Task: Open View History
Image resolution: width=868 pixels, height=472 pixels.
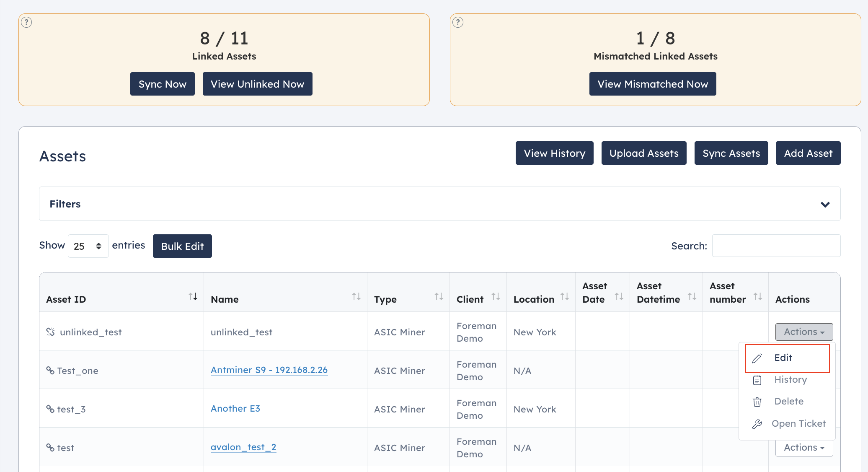Action: [x=554, y=153]
